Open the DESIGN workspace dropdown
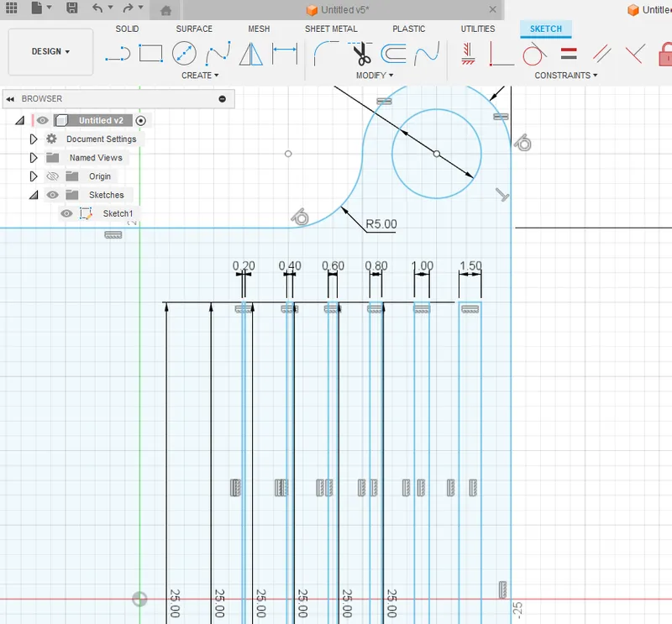The height and width of the screenshot is (624, 672). click(x=50, y=51)
